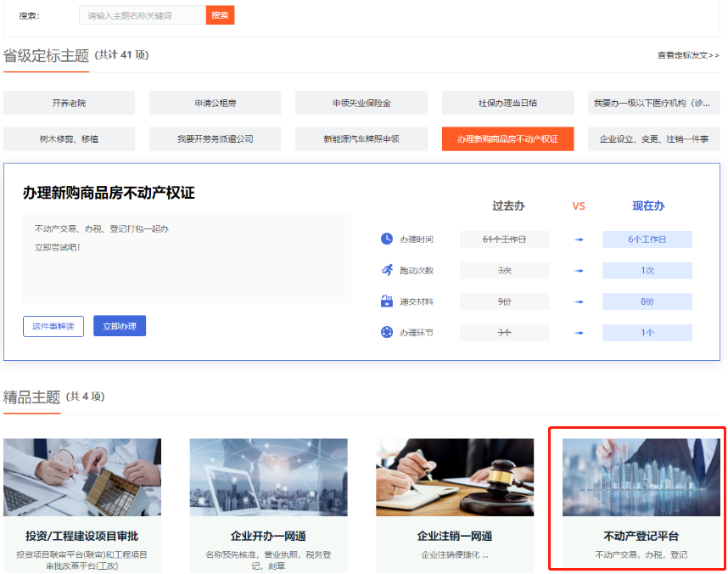This screenshot has height=574, width=728.
Task: Type in the theme name search field
Action: point(143,15)
